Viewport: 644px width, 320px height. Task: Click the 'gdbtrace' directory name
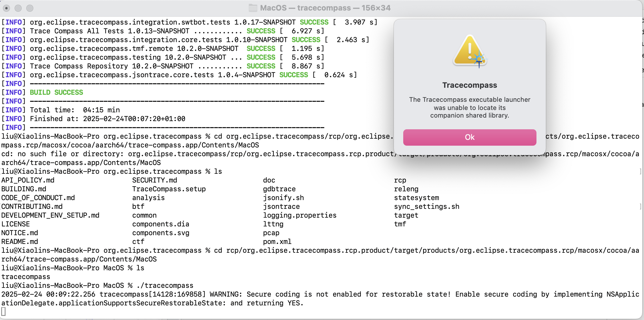(279, 189)
